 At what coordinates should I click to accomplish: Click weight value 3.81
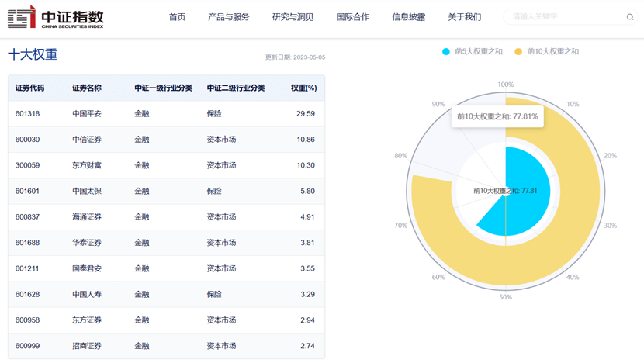307,243
